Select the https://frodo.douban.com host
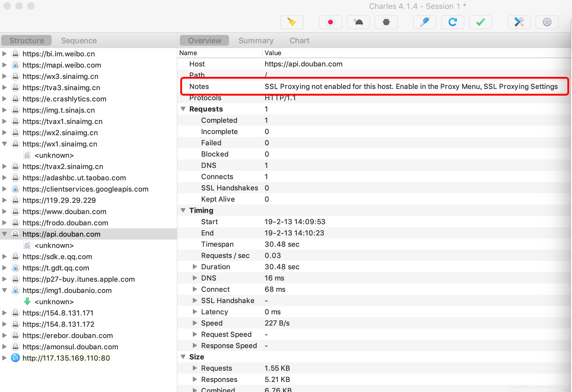Viewport: 572px width, 392px height. (65, 223)
